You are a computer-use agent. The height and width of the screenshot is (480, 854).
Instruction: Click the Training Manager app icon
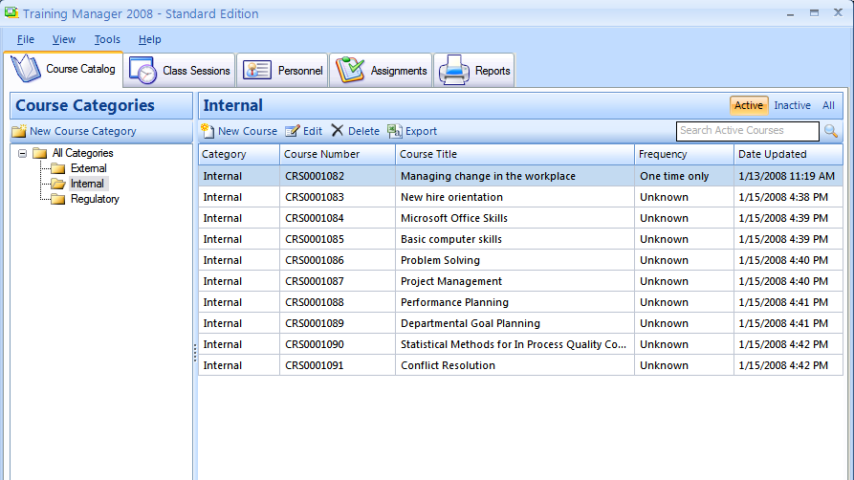pyautogui.click(x=11, y=13)
